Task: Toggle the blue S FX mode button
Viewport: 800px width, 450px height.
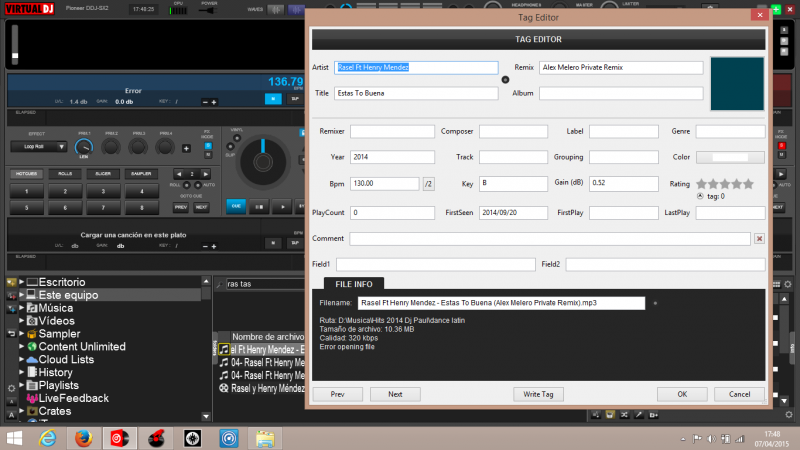Action: [x=208, y=146]
